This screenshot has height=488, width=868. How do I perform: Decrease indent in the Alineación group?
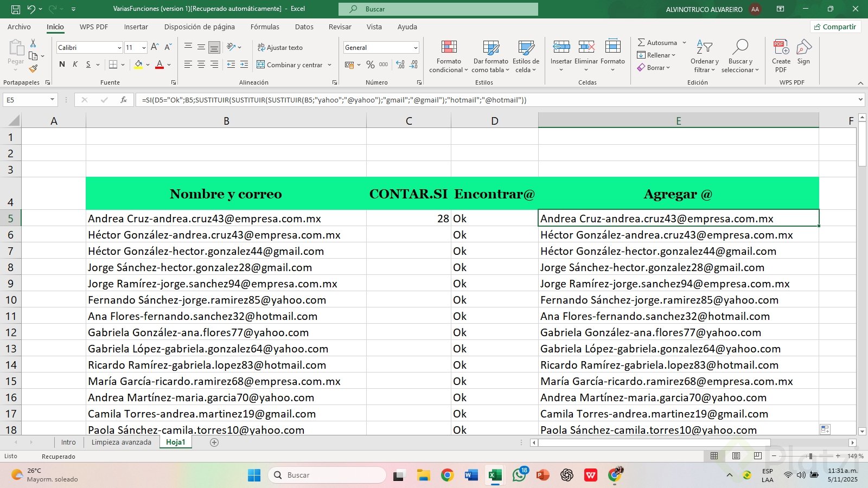point(231,65)
